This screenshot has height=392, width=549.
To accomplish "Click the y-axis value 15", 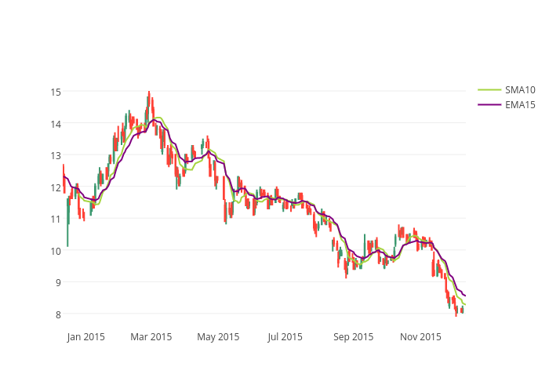I will 56,92.
